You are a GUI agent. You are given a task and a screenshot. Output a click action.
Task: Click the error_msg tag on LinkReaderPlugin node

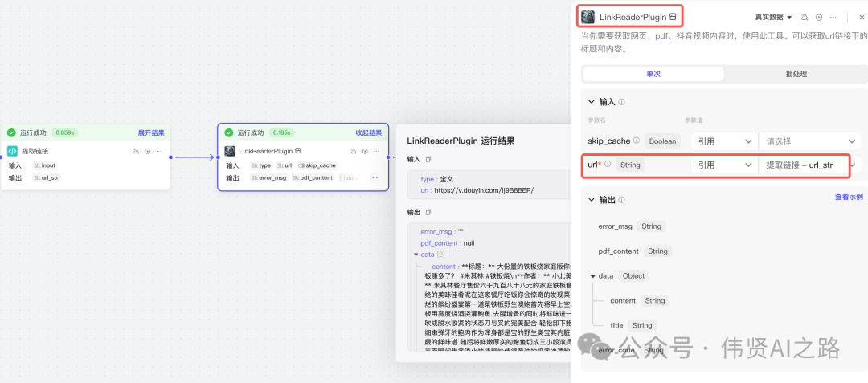[268, 178]
